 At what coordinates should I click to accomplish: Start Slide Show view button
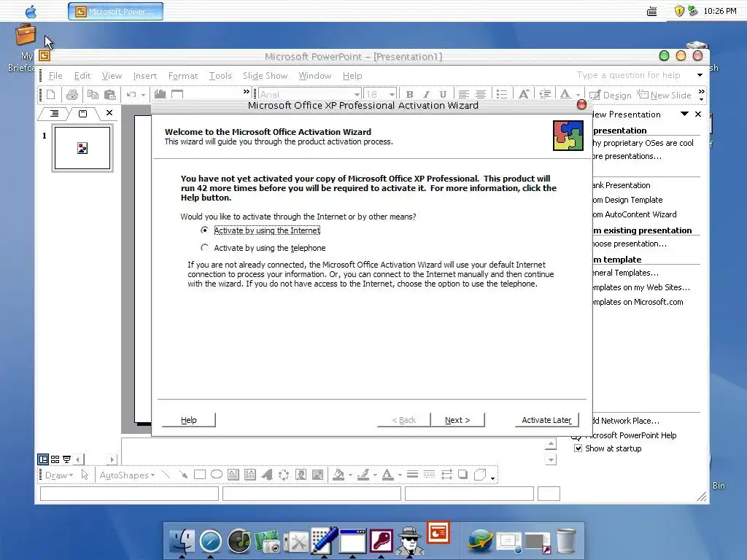coord(66,459)
